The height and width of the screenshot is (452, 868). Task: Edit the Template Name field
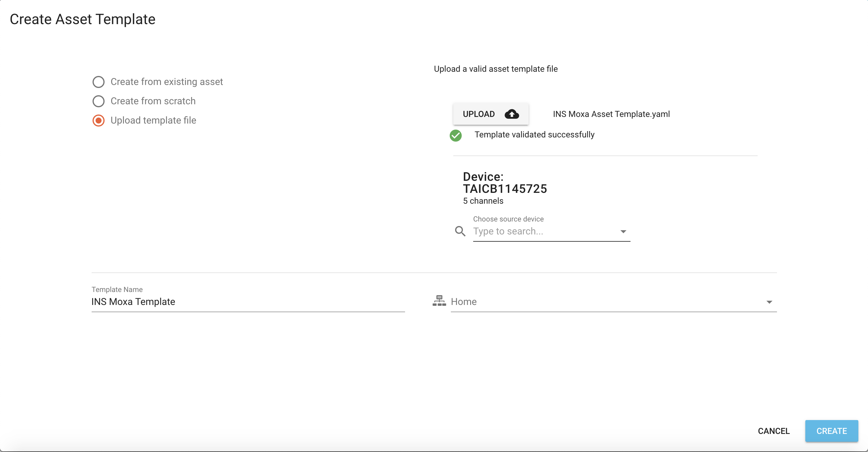tap(248, 302)
